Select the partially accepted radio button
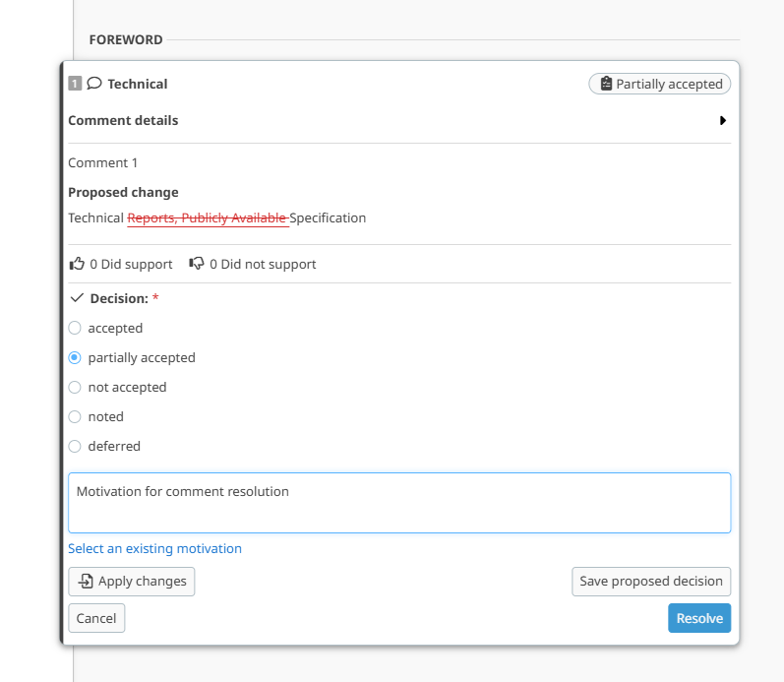The height and width of the screenshot is (682, 784). click(75, 357)
